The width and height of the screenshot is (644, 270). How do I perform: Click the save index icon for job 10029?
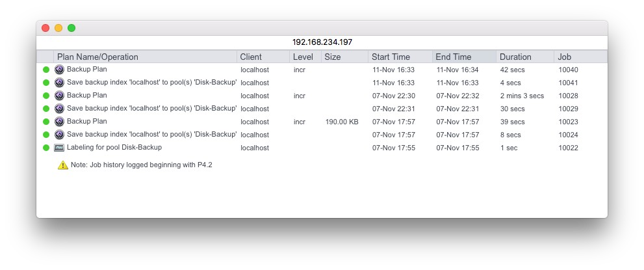(59, 109)
